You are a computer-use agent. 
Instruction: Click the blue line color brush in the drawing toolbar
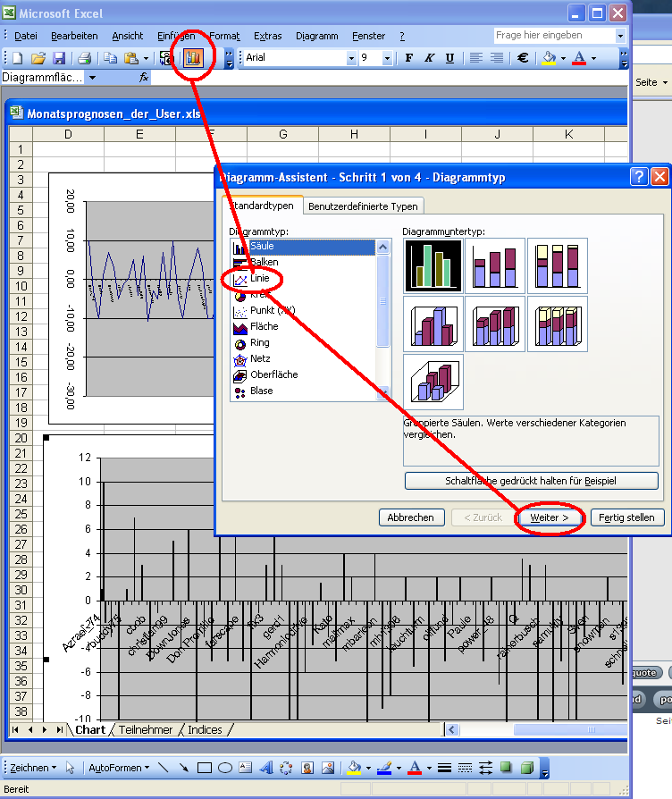[384, 768]
